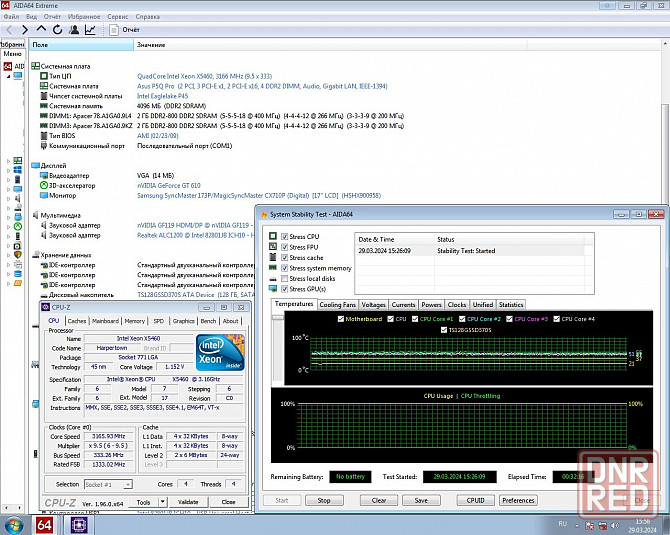The width and height of the screenshot is (670, 535).
Task: Expand the arrow beside the display monitor node
Action: tap(8, 189)
